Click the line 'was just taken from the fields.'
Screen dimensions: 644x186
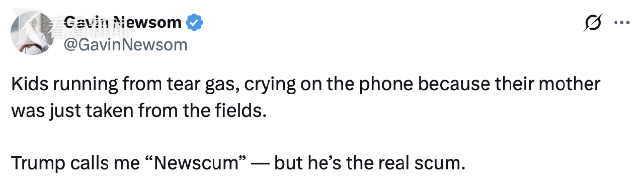138,110
